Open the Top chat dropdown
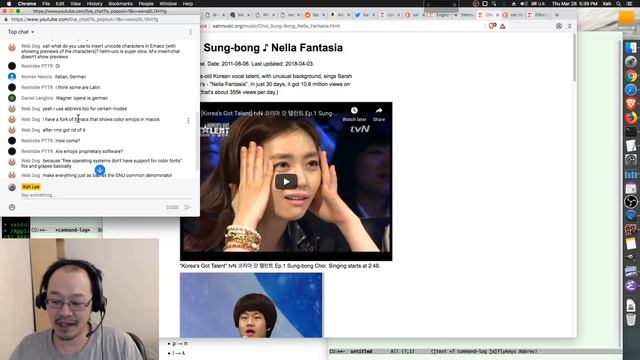Viewport: 640px width, 360px height. pos(21,32)
